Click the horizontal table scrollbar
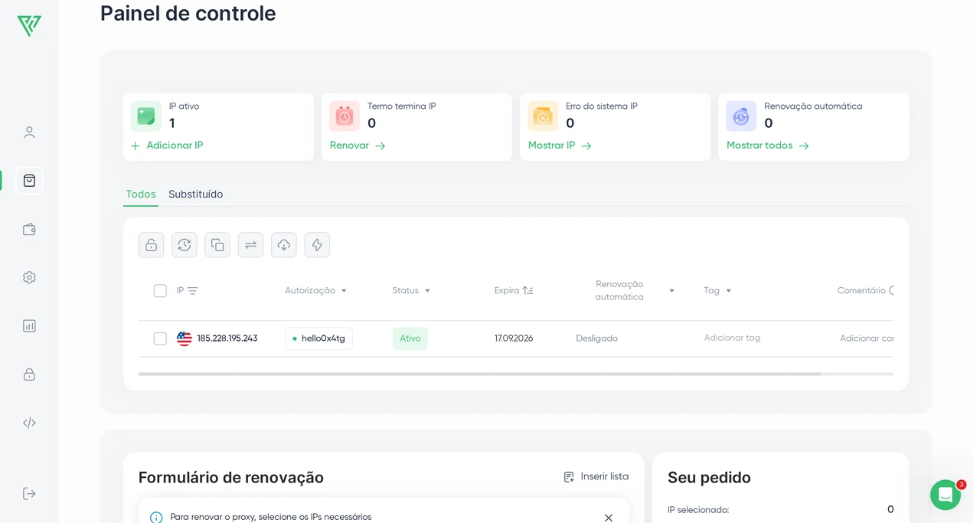 pos(479,374)
